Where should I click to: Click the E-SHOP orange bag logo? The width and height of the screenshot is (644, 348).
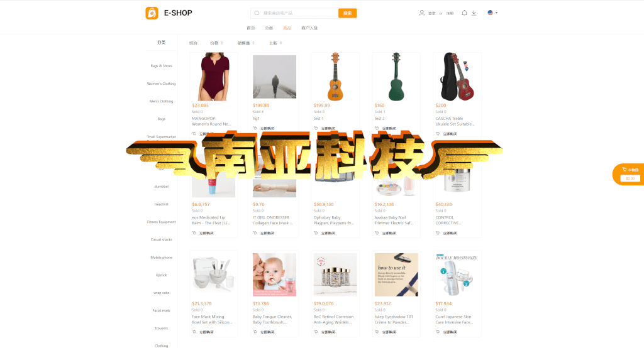coord(152,13)
